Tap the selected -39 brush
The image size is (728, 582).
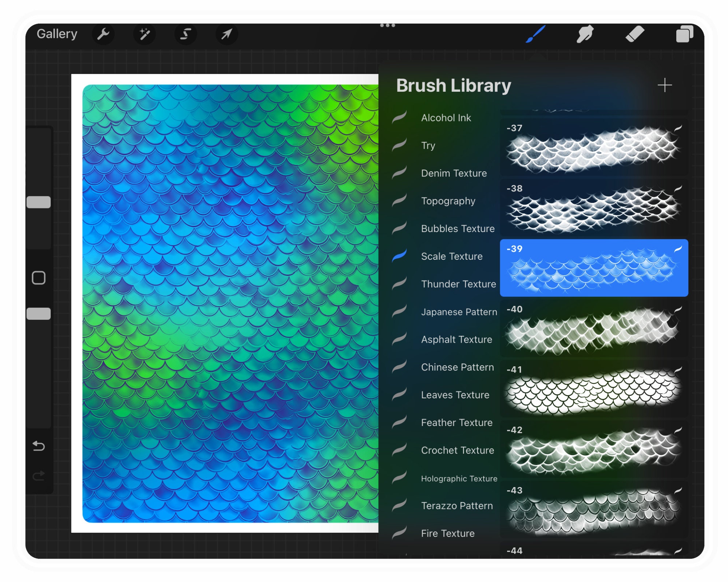tap(594, 268)
